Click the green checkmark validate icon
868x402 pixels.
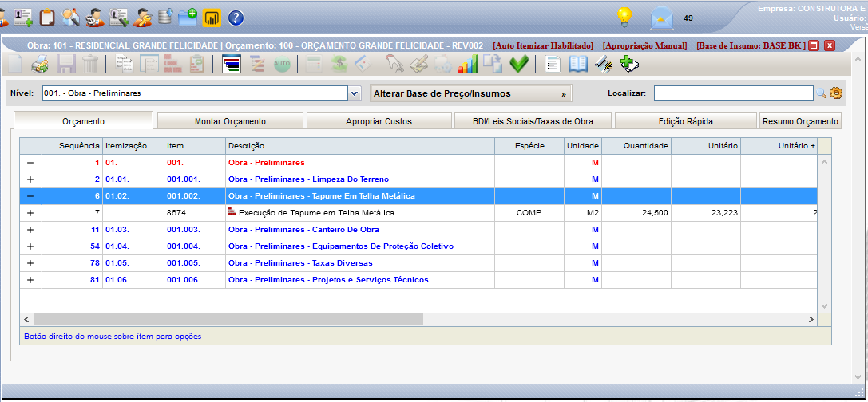519,64
